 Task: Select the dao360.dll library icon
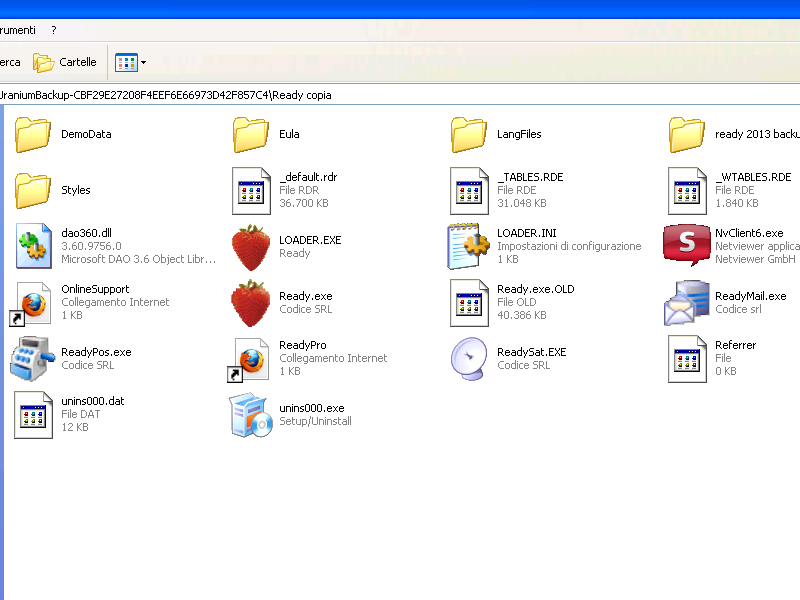33,246
